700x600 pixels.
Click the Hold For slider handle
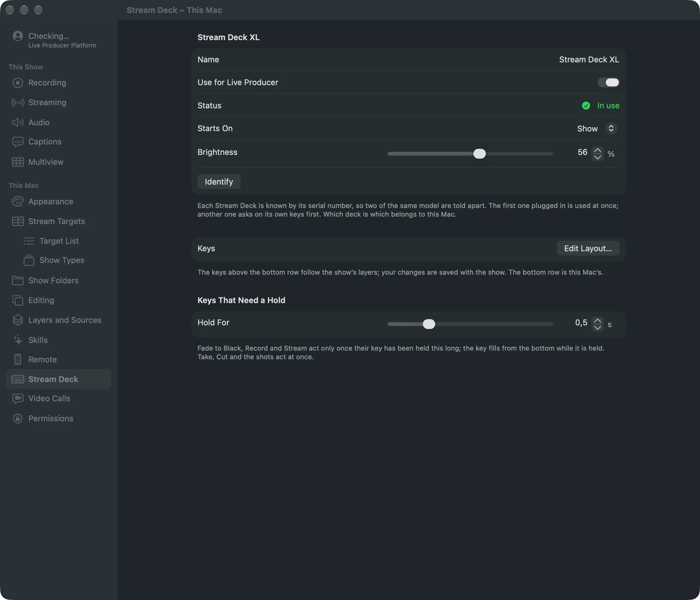(429, 324)
